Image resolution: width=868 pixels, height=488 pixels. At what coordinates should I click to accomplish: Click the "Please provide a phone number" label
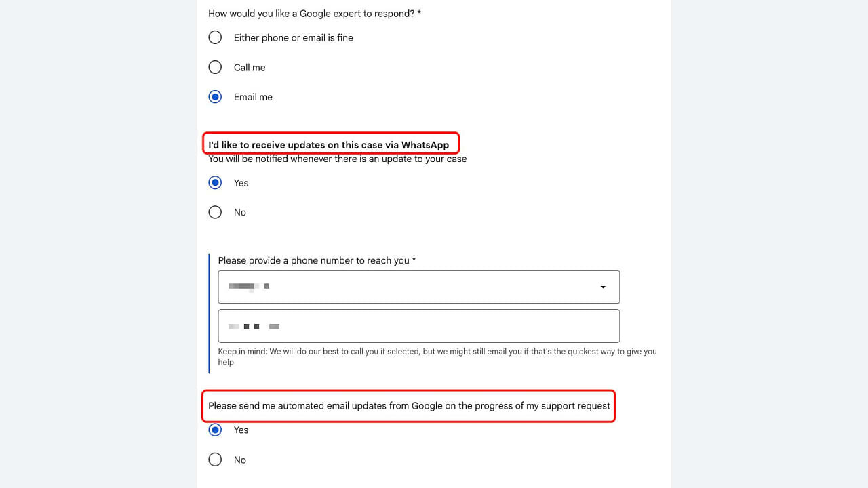(x=317, y=260)
